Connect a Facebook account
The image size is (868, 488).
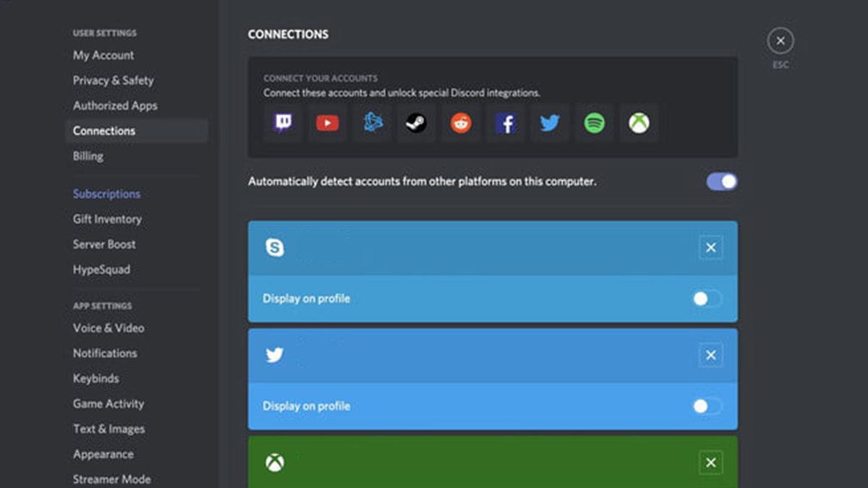tap(505, 123)
